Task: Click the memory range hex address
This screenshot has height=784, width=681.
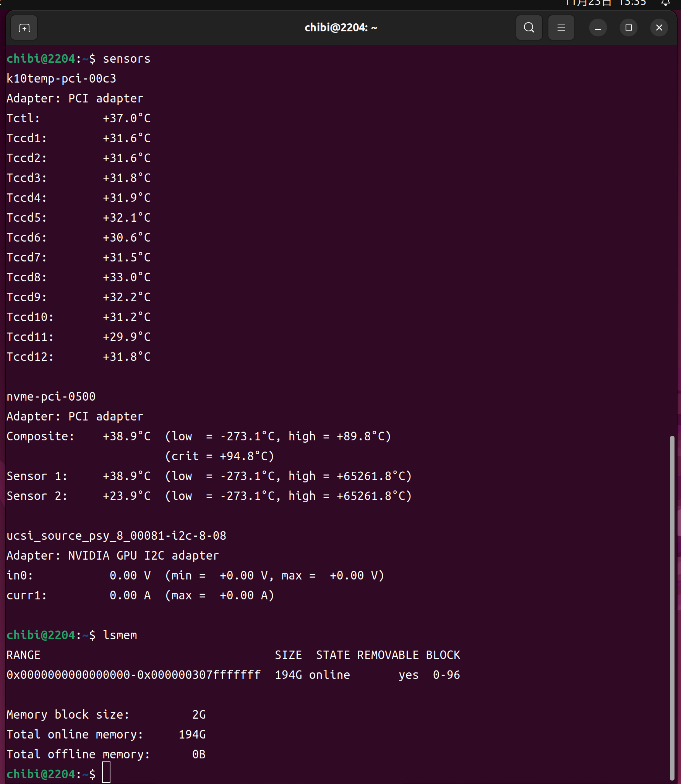Action: (x=133, y=675)
